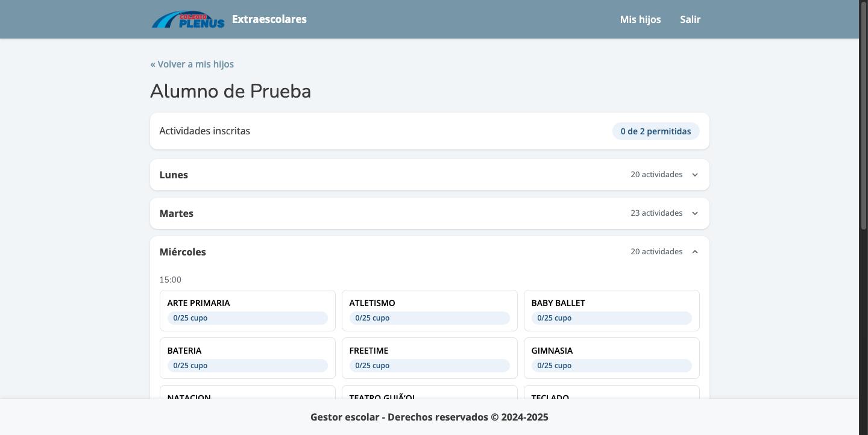868x435 pixels.
Task: Open the Extraescolares home title
Action: click(x=269, y=19)
